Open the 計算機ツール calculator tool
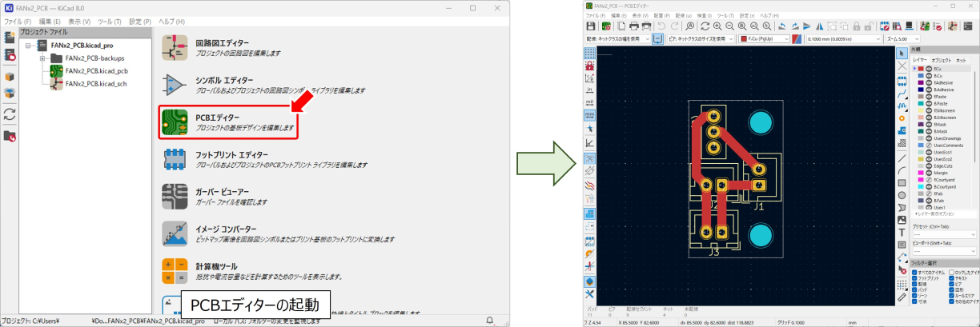The image size is (980, 327). 228,271
